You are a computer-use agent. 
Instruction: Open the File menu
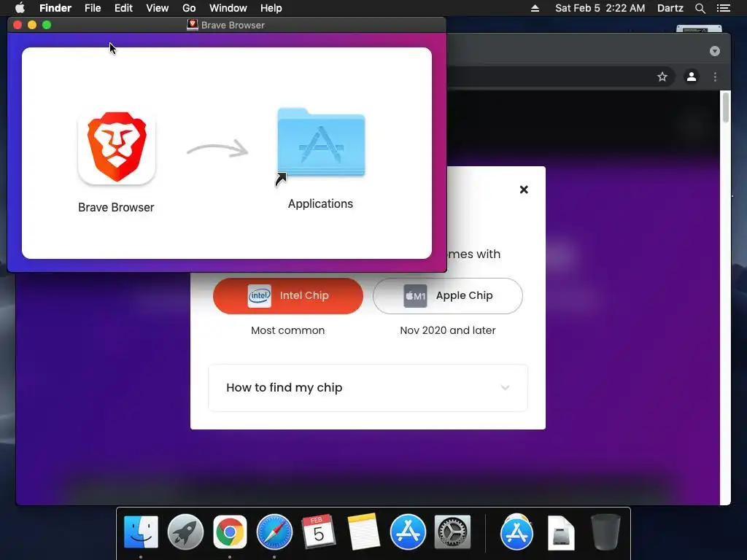pos(93,8)
